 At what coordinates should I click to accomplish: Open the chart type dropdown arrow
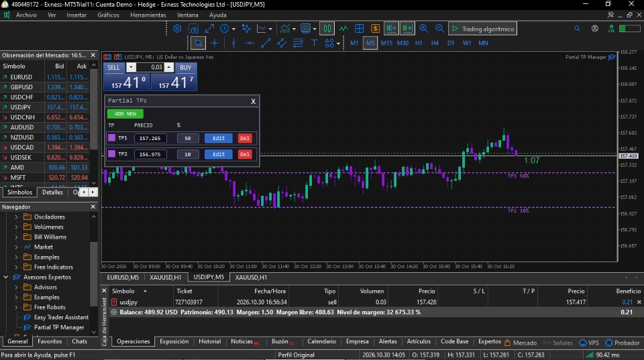[270, 29]
